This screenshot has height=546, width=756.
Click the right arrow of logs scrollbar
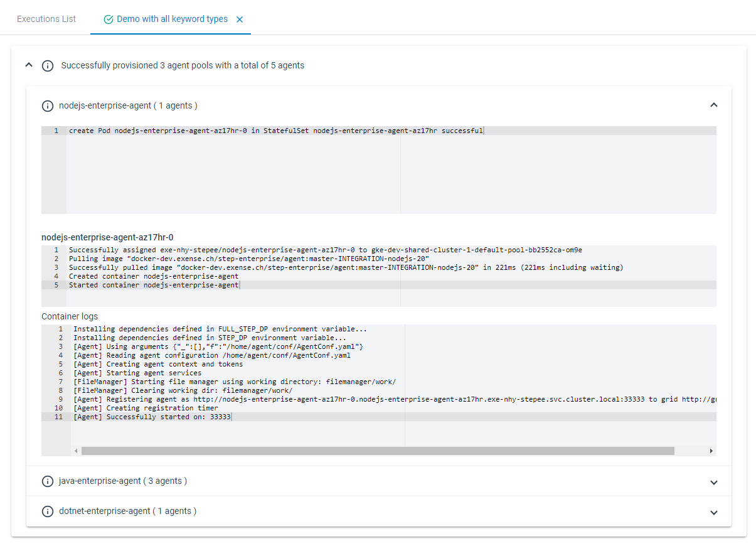pos(711,451)
